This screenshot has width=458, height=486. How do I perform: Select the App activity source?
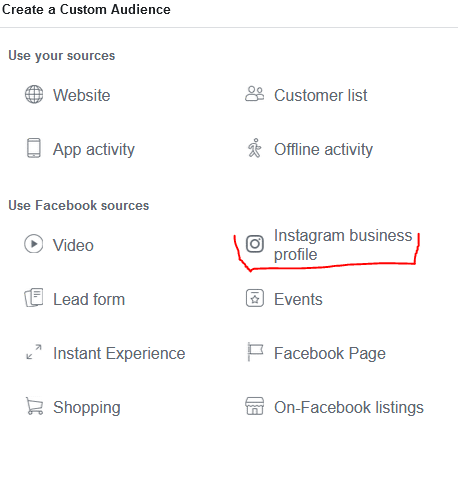pos(94,149)
